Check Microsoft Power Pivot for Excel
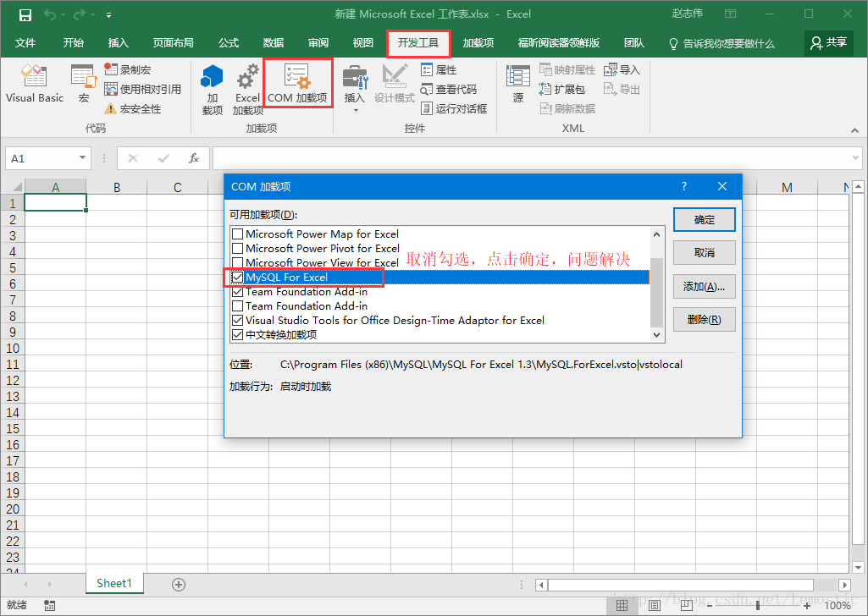Image resolution: width=868 pixels, height=616 pixels. tap(237, 248)
